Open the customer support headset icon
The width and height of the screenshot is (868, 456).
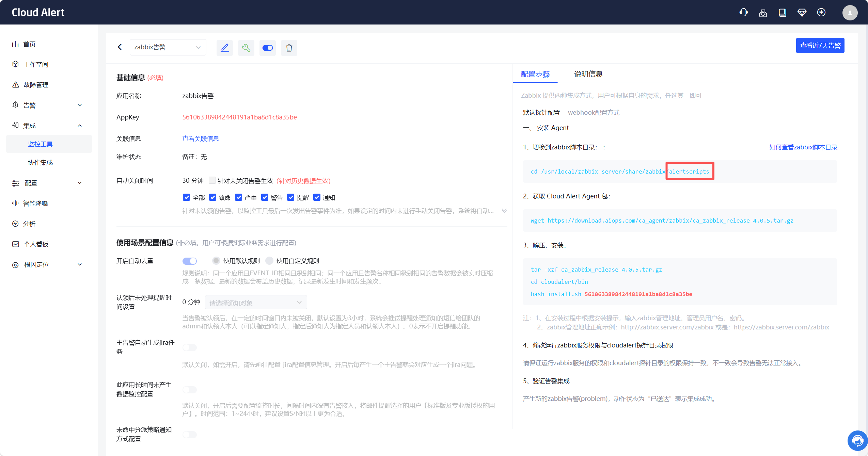pos(743,13)
